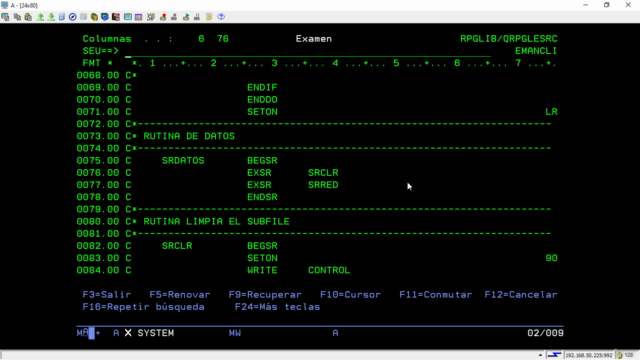
Task: Click the yellow padlock security icon in status bar
Action: tap(620, 355)
